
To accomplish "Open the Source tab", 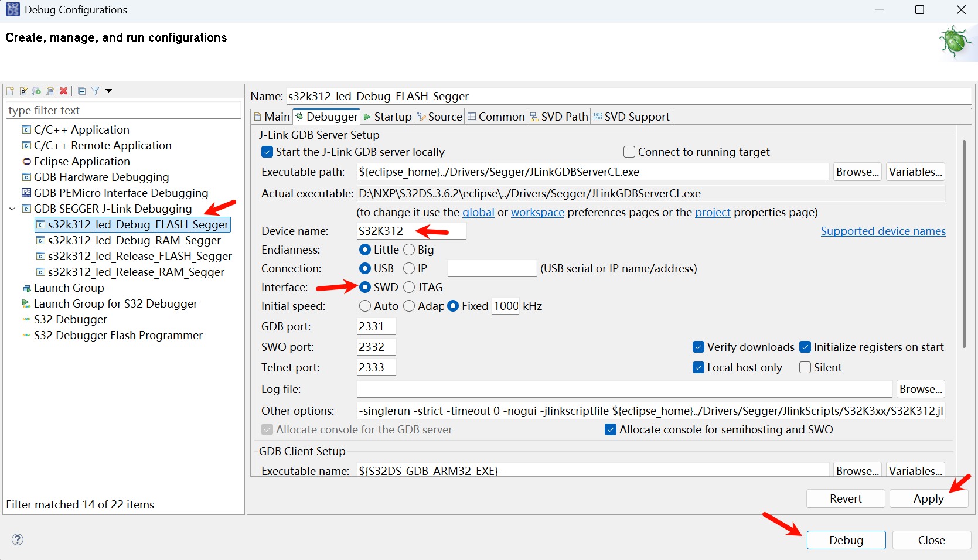I will (x=439, y=117).
